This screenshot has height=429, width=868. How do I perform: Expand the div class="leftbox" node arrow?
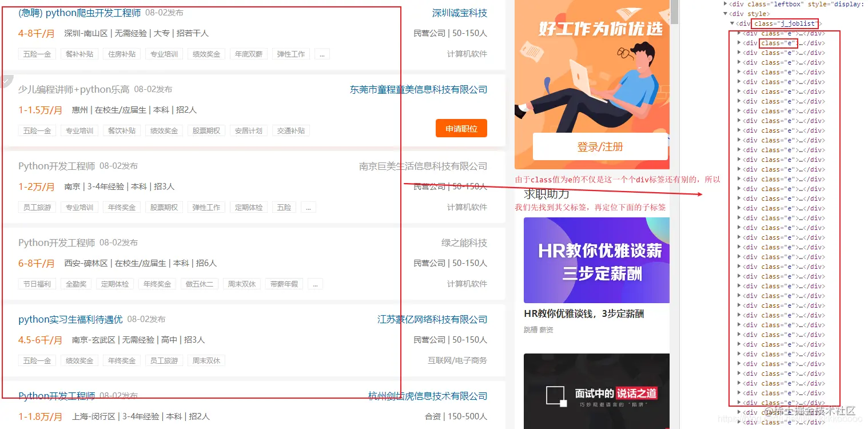tap(726, 4)
